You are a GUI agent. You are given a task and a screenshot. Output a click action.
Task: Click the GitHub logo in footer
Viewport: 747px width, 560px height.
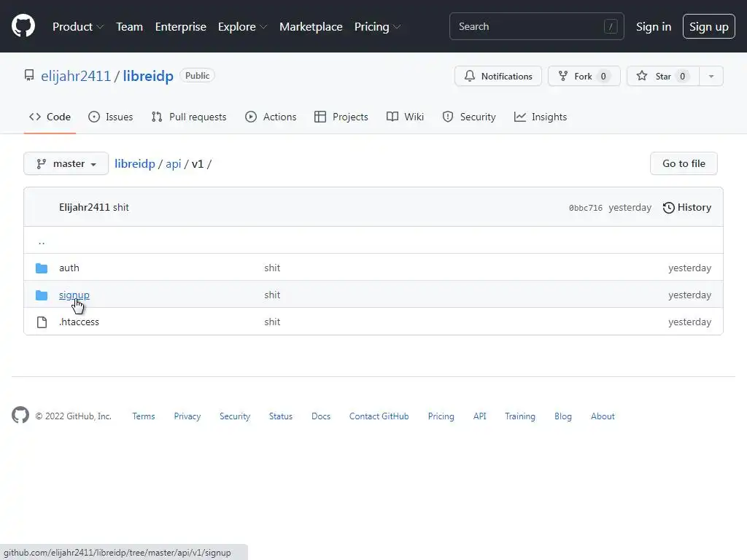(20, 415)
